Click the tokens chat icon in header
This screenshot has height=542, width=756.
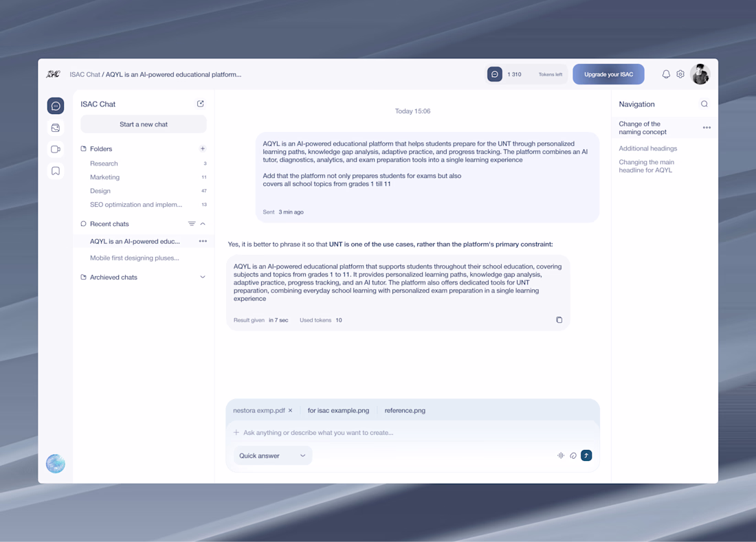tap(495, 74)
